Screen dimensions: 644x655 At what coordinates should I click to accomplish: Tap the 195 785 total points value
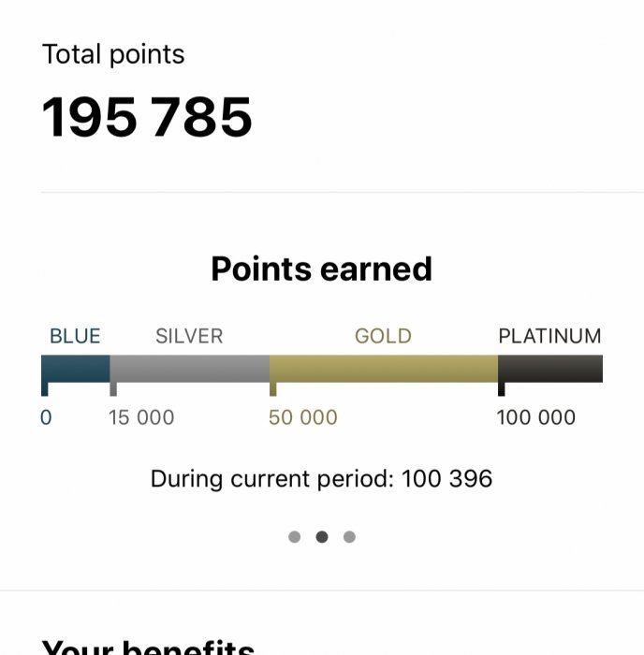coord(147,118)
